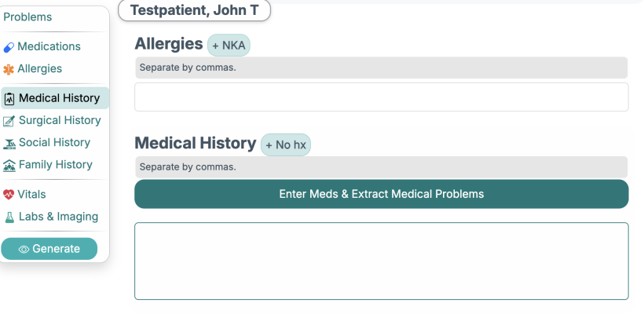Open the Problems section in sidebar

(27, 17)
